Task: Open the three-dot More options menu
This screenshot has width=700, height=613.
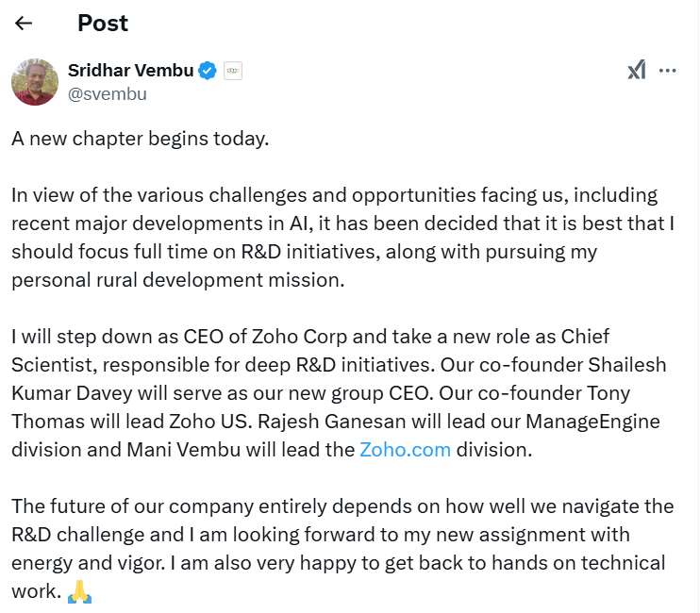Action: 667,71
